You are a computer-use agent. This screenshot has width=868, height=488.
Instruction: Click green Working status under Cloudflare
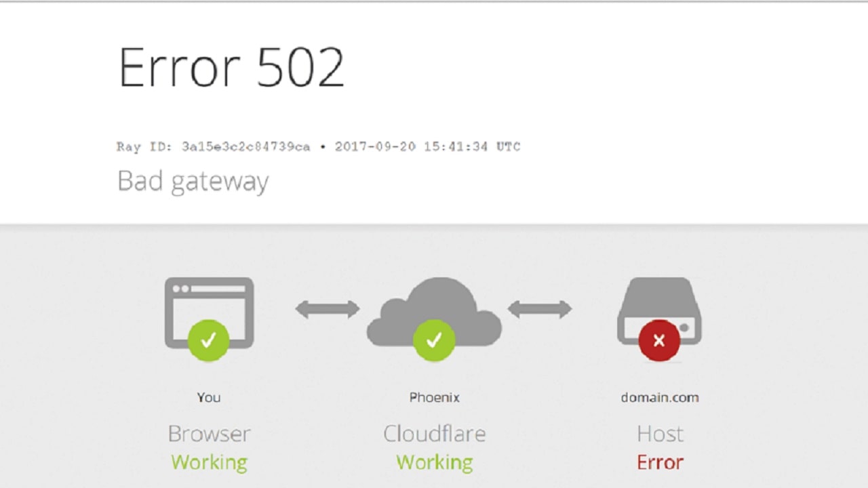click(435, 463)
